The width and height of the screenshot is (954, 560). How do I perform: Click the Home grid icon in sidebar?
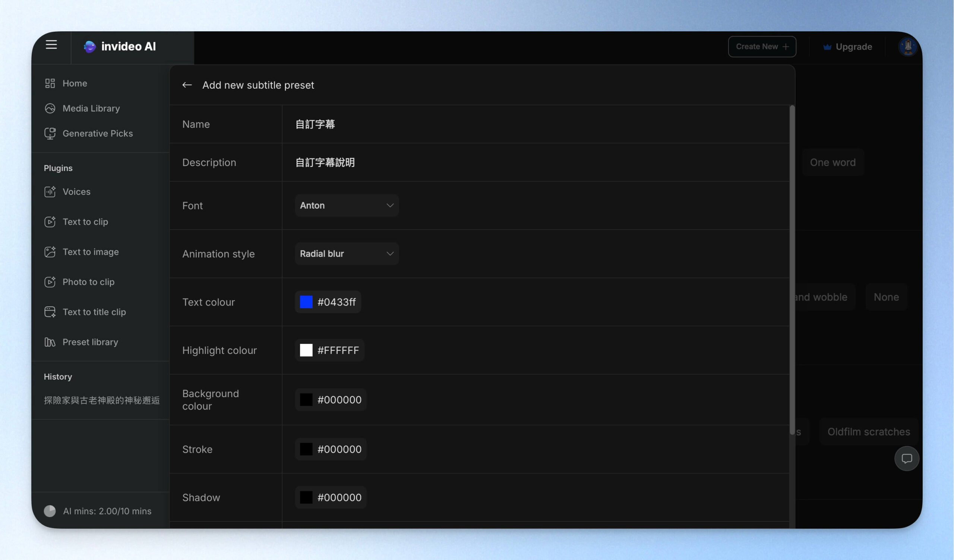point(50,83)
